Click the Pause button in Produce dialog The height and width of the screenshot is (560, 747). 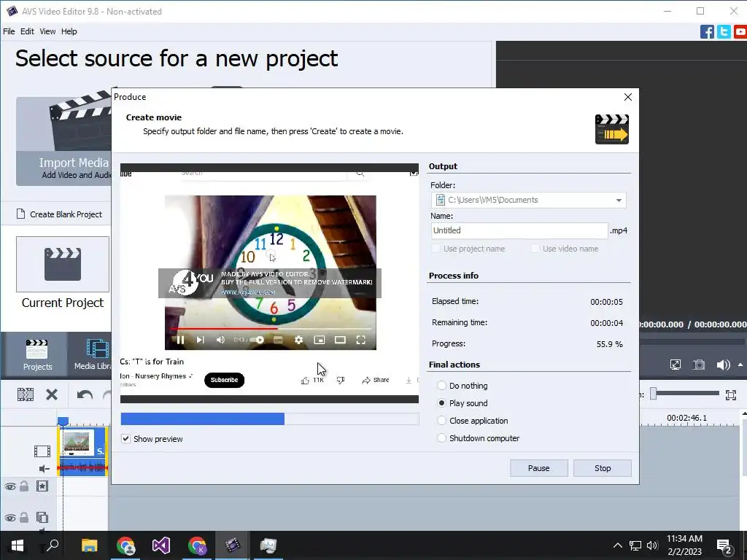(539, 468)
